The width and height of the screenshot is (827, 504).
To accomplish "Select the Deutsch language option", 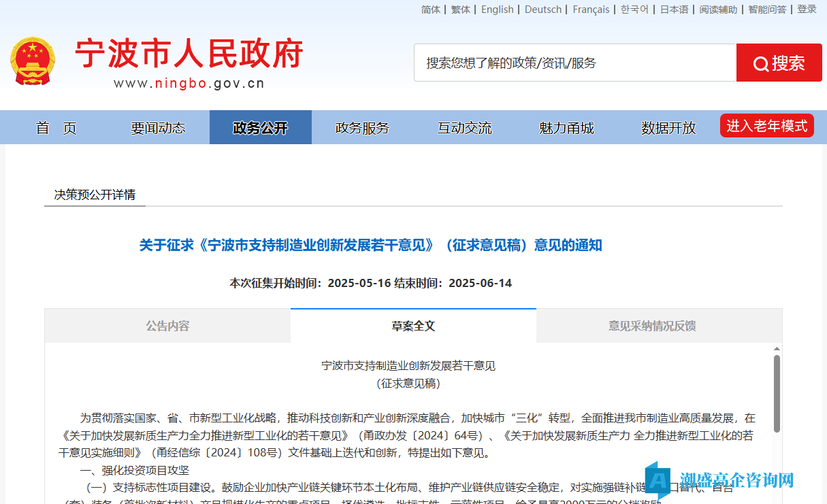I will 542,9.
